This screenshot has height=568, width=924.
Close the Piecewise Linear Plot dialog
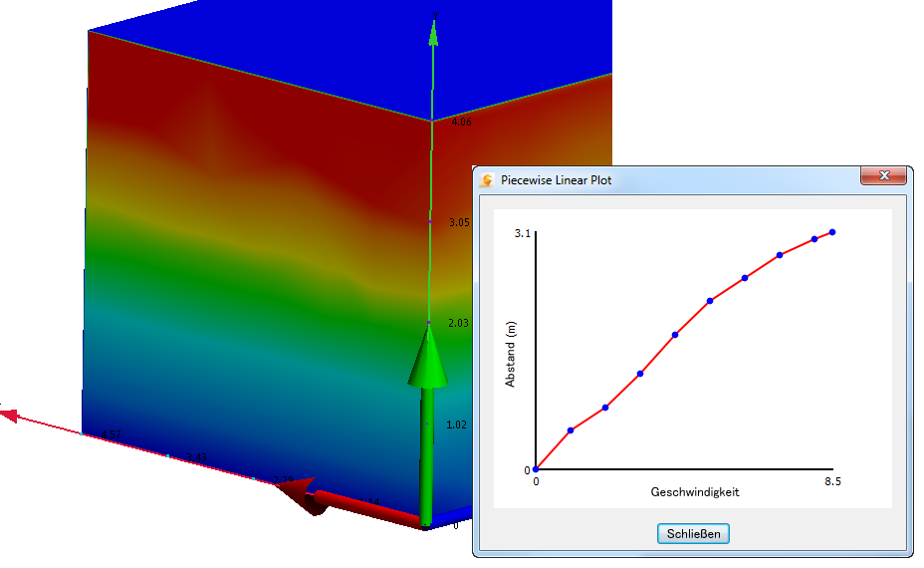tap(883, 175)
